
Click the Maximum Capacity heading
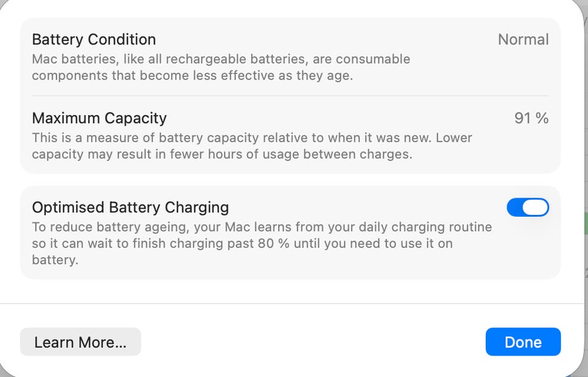(99, 118)
